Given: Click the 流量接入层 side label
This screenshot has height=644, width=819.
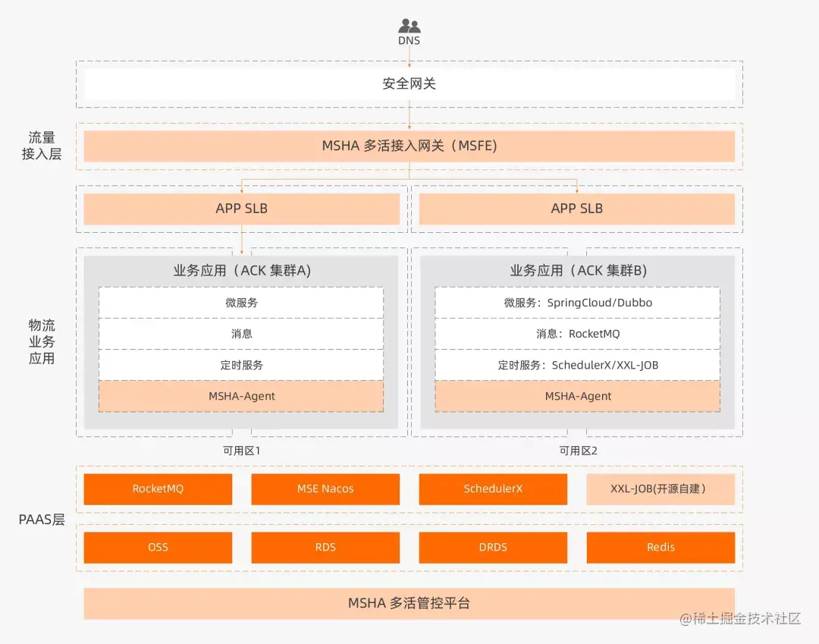Looking at the screenshot, I should (x=42, y=146).
